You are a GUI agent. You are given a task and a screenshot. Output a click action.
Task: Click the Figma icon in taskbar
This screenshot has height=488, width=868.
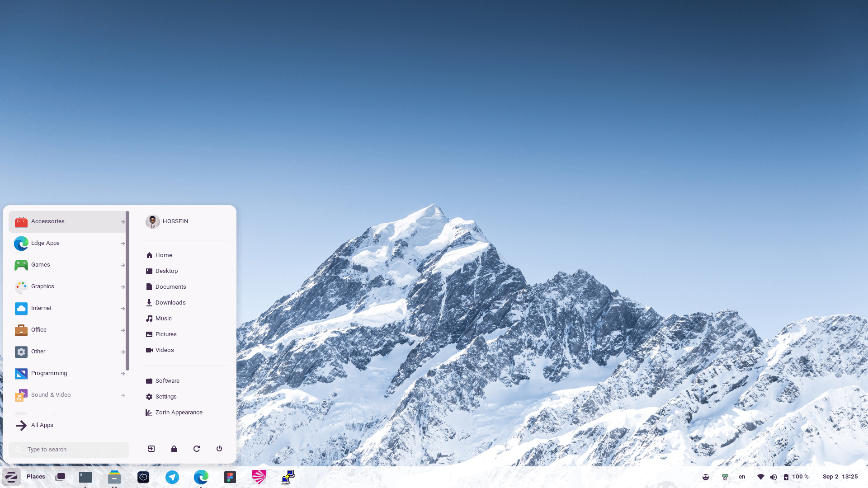pyautogui.click(x=230, y=476)
